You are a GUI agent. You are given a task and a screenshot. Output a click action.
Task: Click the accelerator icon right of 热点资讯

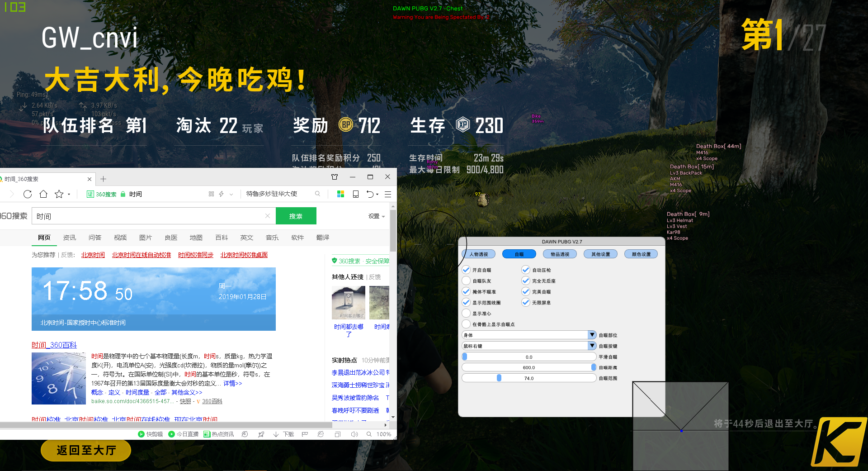tap(245, 434)
